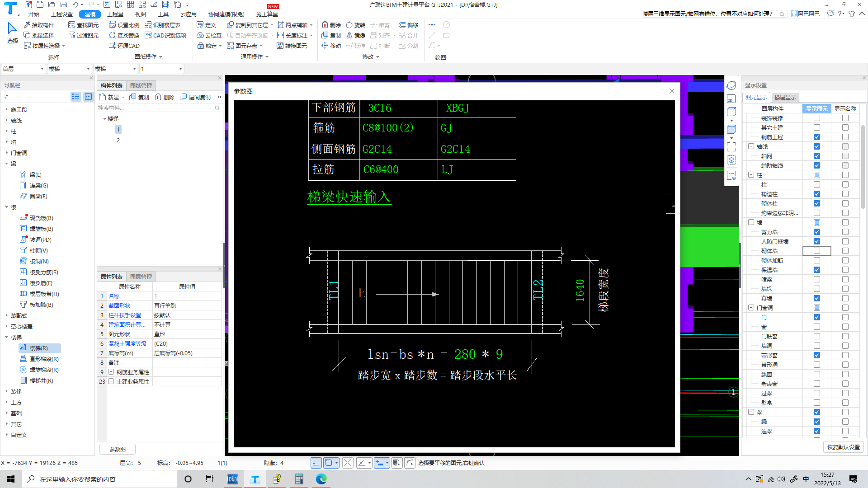Open the 首层 floor dropdown
Screen dimensions: 868x488
23,69
